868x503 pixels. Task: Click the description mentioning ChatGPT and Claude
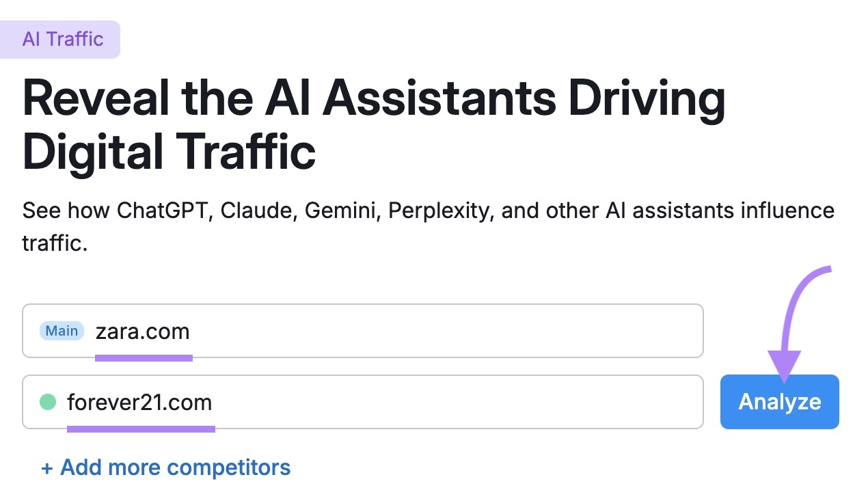[429, 226]
